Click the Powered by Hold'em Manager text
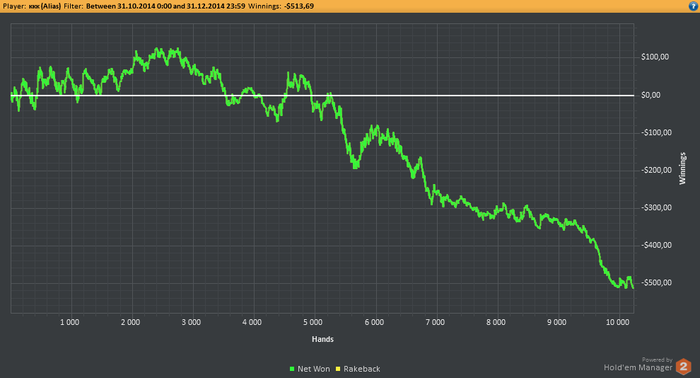 638,365
